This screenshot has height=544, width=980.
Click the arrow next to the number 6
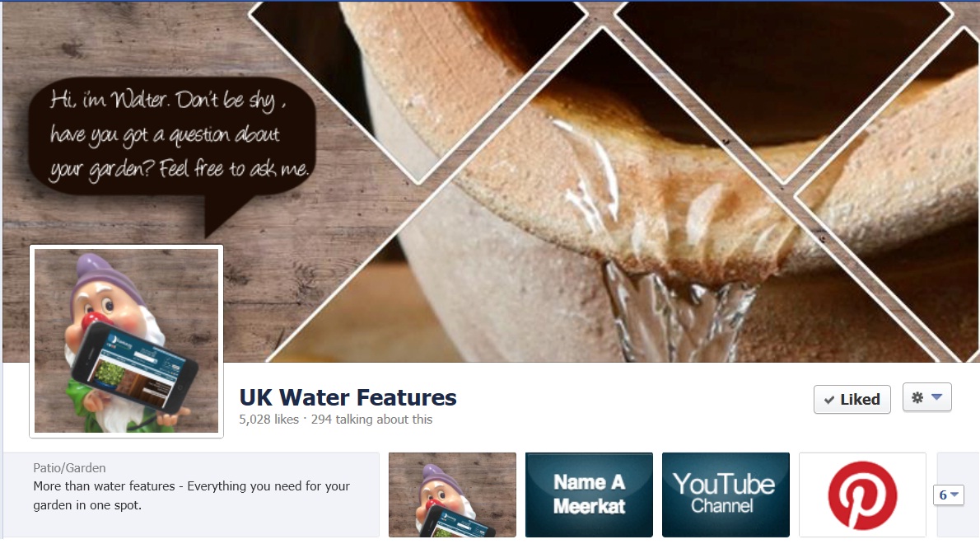pos(954,495)
